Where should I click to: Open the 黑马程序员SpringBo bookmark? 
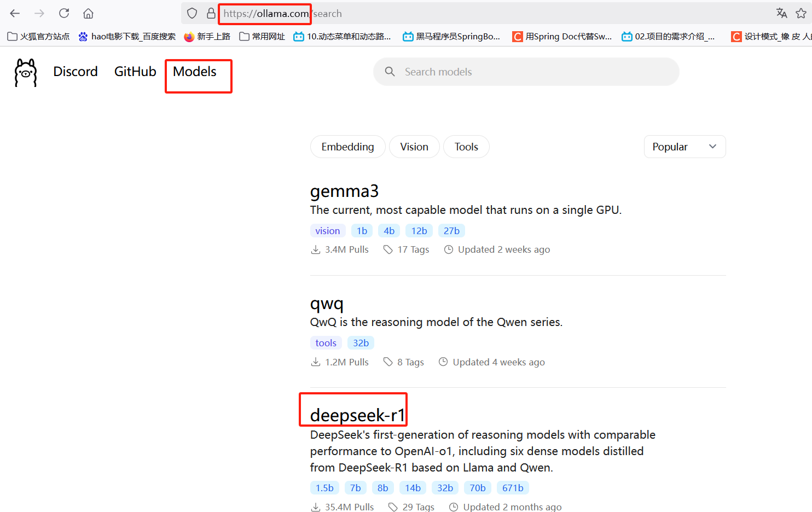coord(451,37)
